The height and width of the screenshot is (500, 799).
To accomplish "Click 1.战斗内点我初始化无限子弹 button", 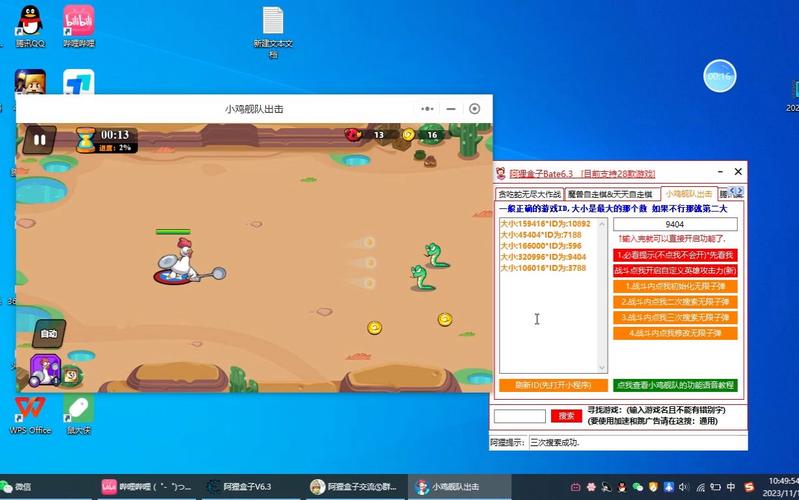I will pos(675,286).
